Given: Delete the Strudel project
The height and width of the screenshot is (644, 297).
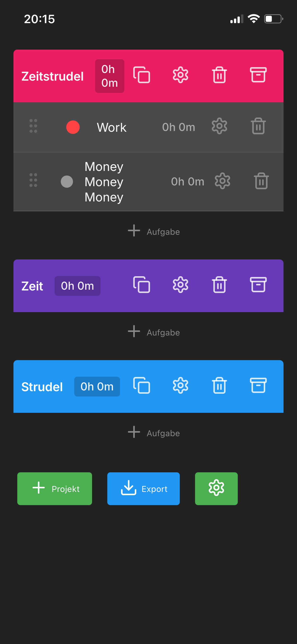Looking at the screenshot, I should (219, 385).
